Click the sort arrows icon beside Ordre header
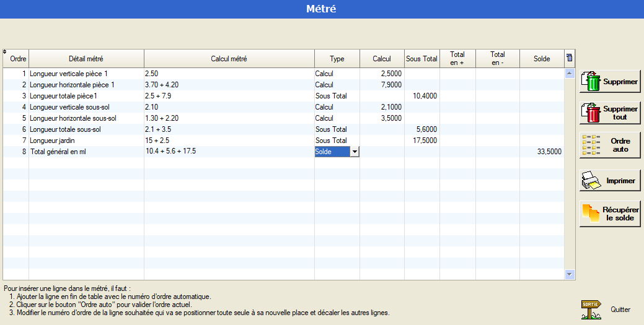 coord(5,52)
